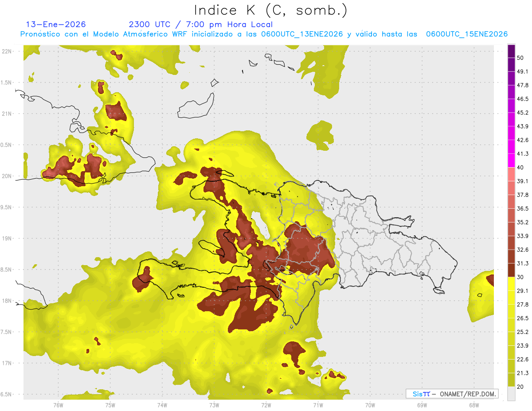This screenshot has width=532, height=411.
Task: Click the "6.5N" latitude label
Action: (7, 394)
